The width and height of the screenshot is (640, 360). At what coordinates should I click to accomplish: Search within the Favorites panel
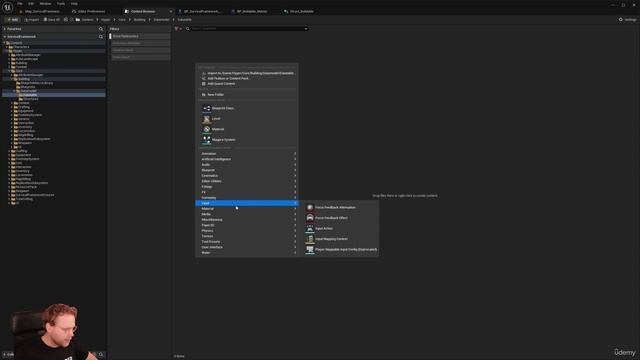coord(101,29)
